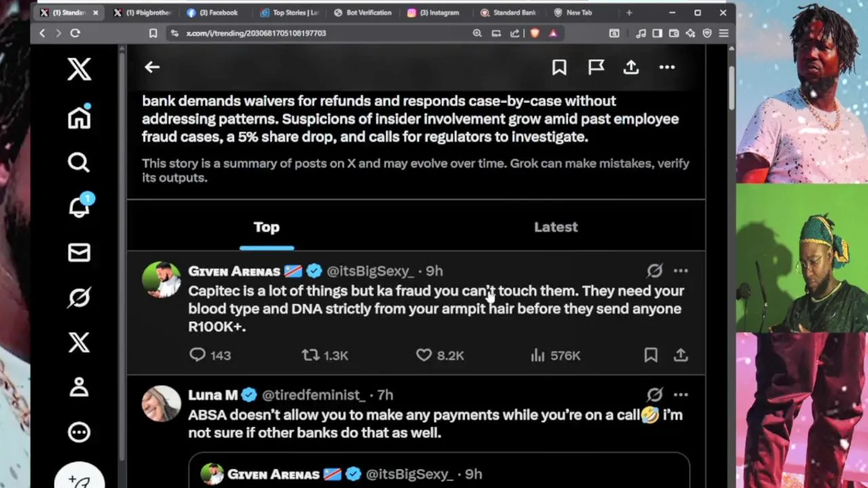
Task: Open Messages envelope in sidebar
Action: (79, 252)
